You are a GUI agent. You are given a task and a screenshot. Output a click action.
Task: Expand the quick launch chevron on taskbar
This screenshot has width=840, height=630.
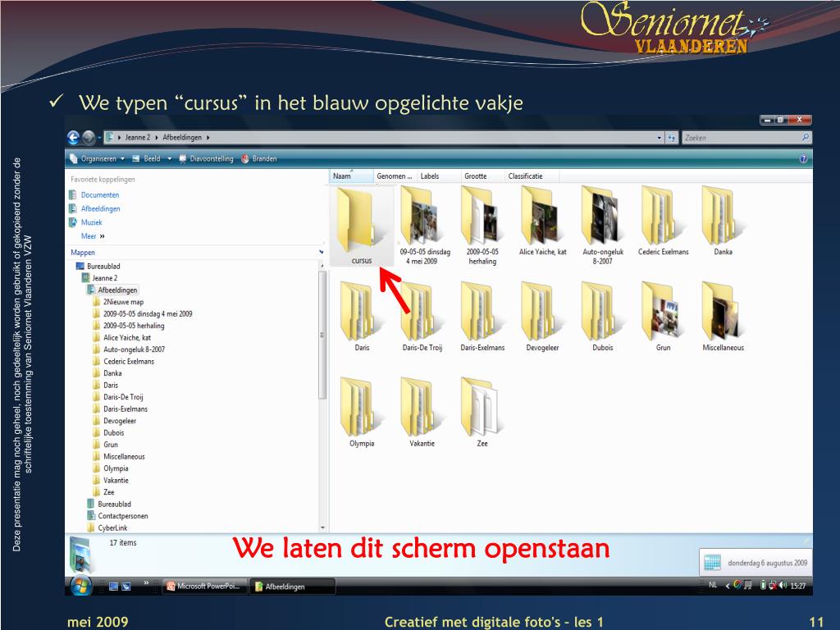146,582
